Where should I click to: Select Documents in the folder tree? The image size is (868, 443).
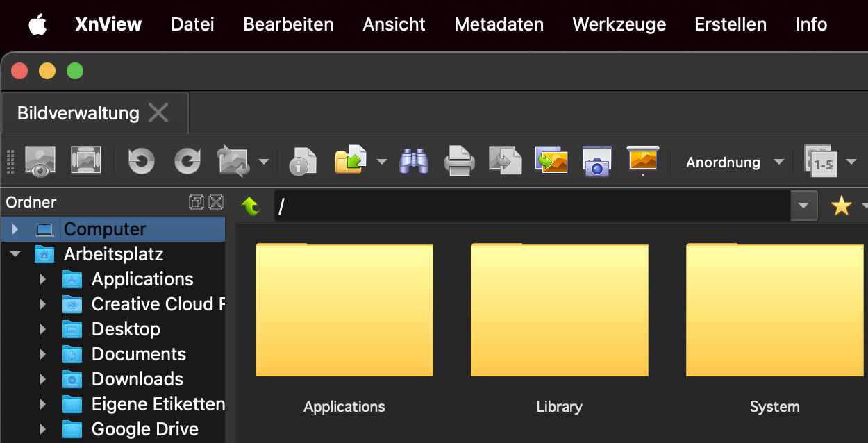139,354
